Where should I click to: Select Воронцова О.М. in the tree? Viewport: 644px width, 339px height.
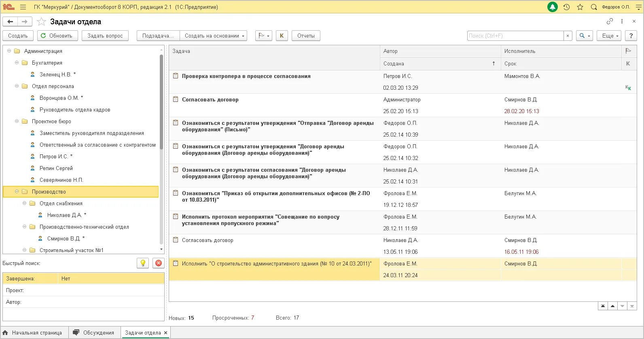[x=61, y=98]
